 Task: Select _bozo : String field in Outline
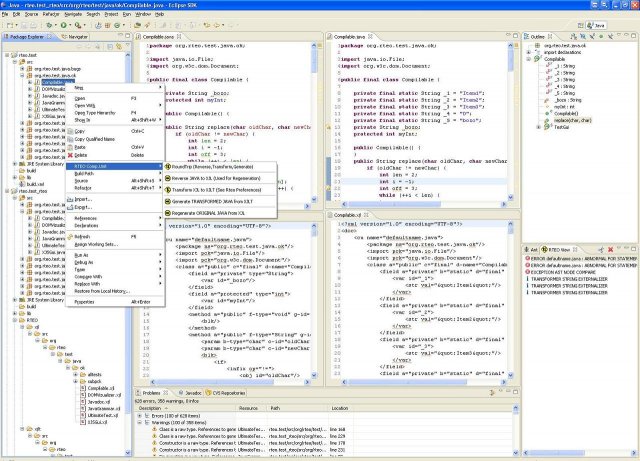pos(568,100)
